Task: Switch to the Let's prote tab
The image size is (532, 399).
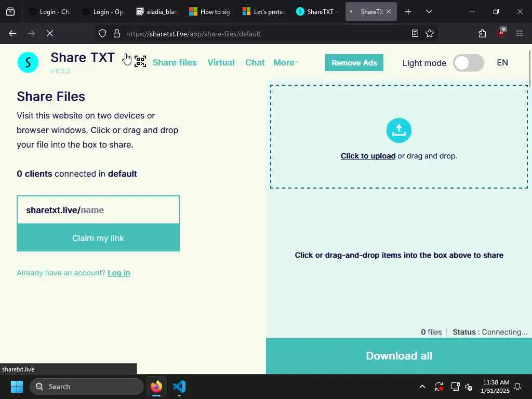Action: 263,11
